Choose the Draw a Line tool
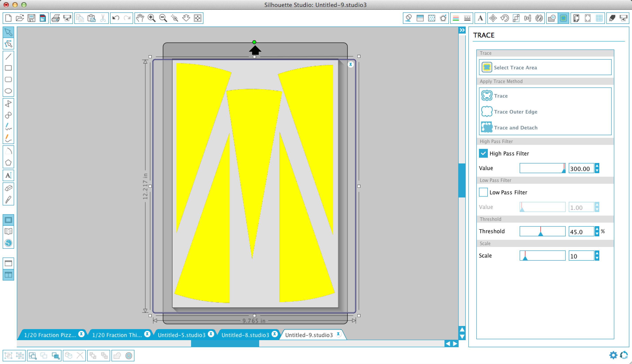The width and height of the screenshot is (632, 364). [8, 57]
